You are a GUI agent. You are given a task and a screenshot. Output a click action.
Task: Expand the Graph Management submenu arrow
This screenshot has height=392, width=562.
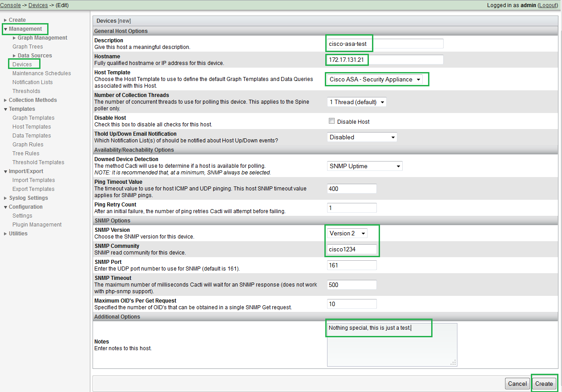pyautogui.click(x=14, y=38)
